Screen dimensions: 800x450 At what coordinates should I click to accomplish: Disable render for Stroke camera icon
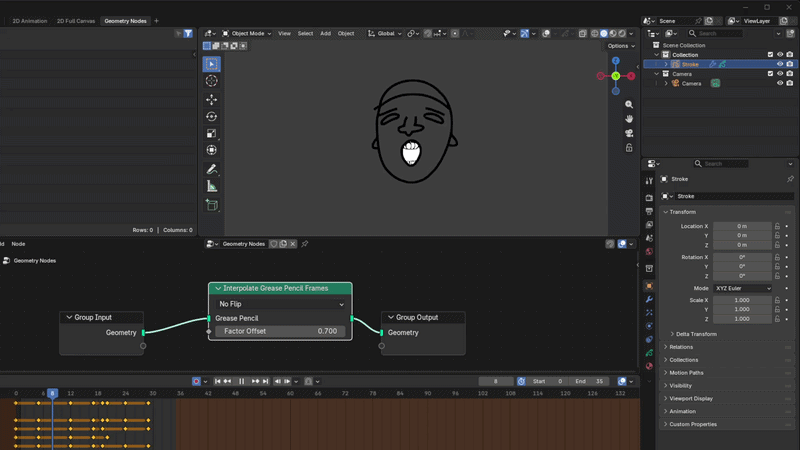(x=790, y=64)
